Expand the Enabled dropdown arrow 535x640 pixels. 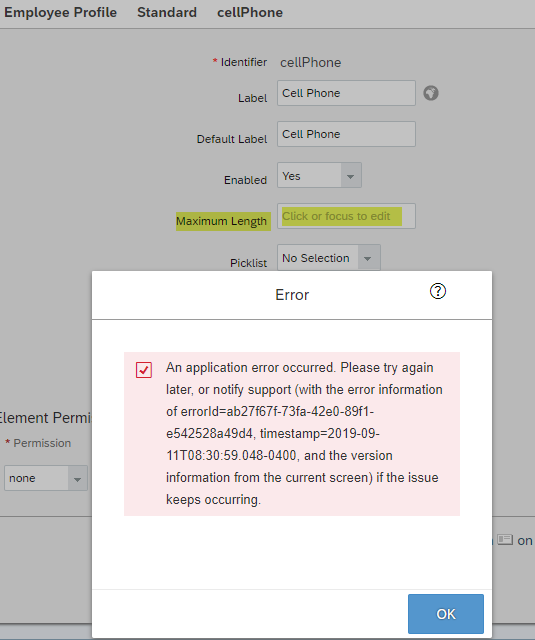point(351,176)
